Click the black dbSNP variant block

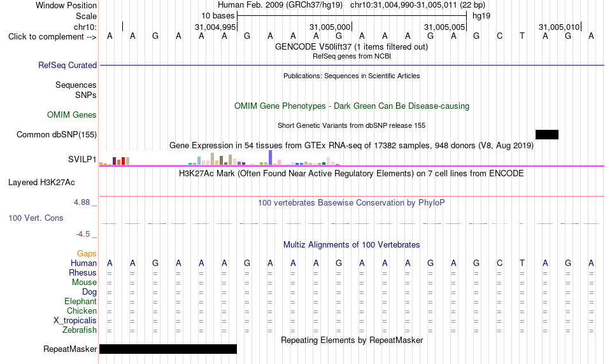(x=547, y=134)
